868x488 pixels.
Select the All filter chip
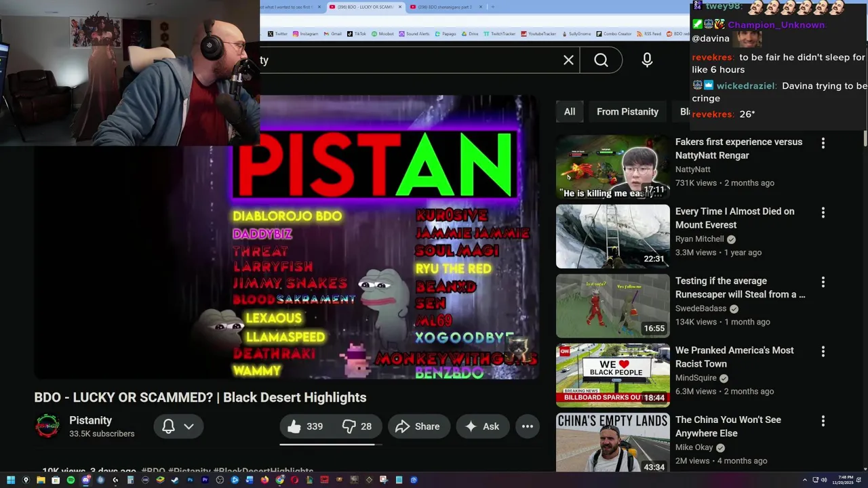570,112
